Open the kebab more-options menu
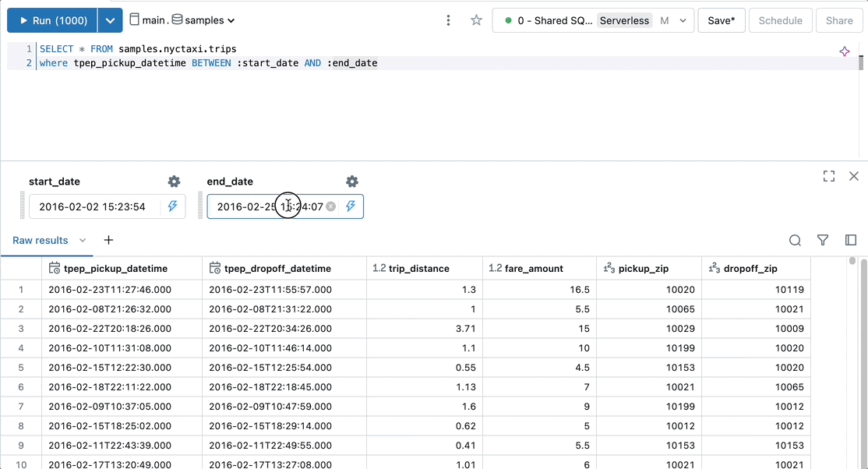Screen dimensions: 868x469 point(448,20)
